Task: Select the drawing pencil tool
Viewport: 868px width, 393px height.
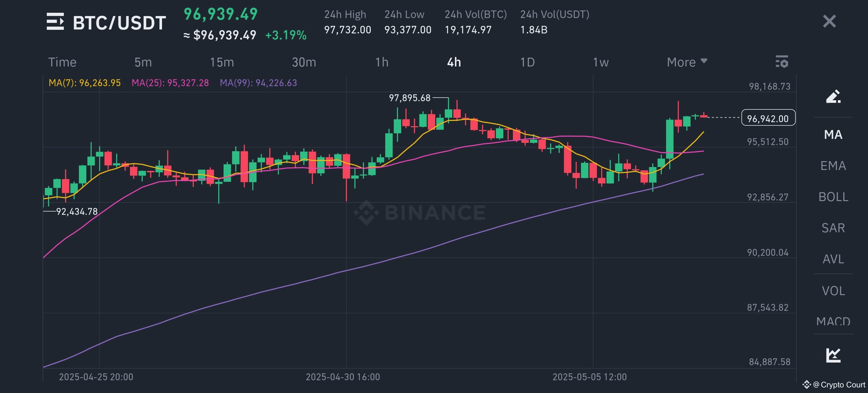Action: [x=833, y=96]
